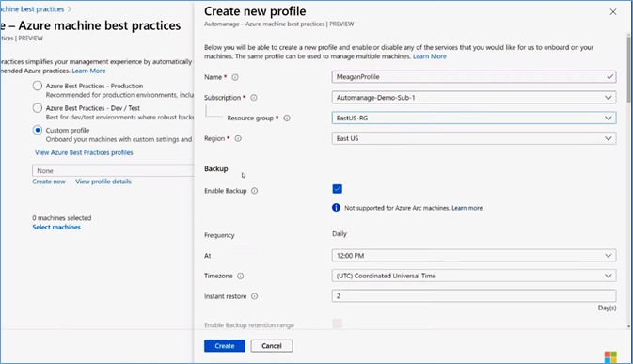Click the Region info icon

click(238, 138)
